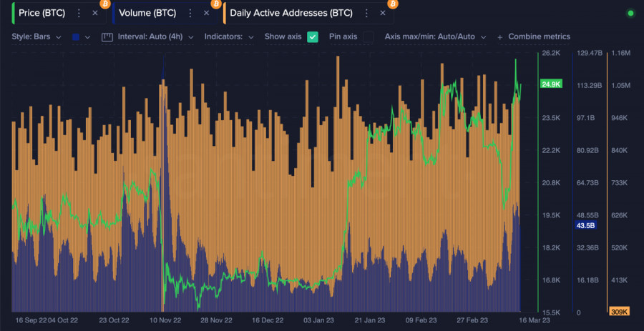Screen dimensions: 644x331
Task: Open the blue color swatch picker
Action: tap(75, 36)
